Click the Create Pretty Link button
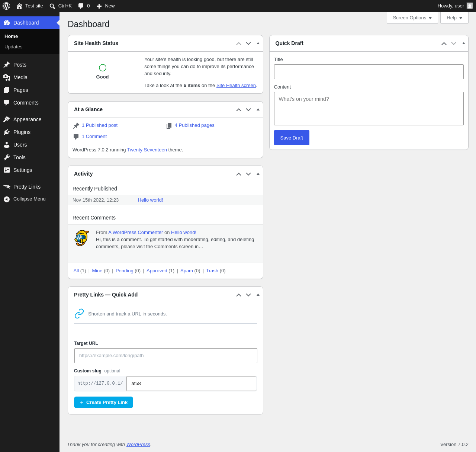Image resolution: width=476 pixels, height=452 pixels. point(103,403)
